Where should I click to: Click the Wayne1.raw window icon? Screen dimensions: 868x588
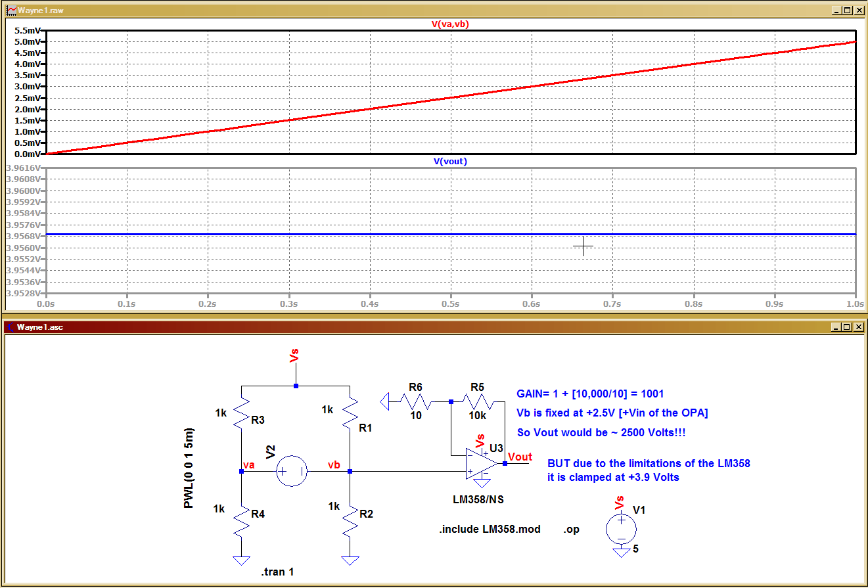(10, 11)
